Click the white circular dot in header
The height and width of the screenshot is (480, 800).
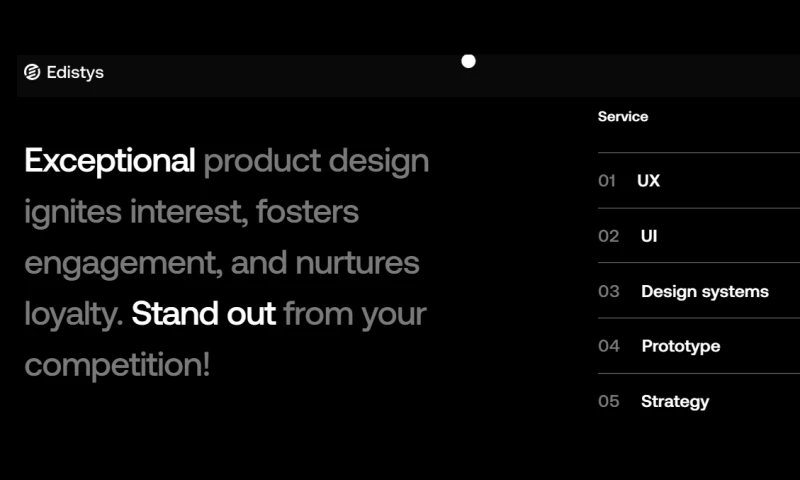tap(468, 61)
